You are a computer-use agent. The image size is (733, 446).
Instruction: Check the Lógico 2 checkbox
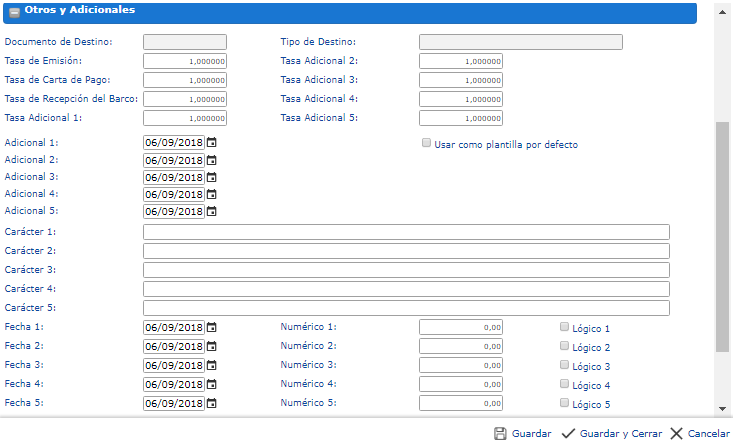[x=564, y=345]
